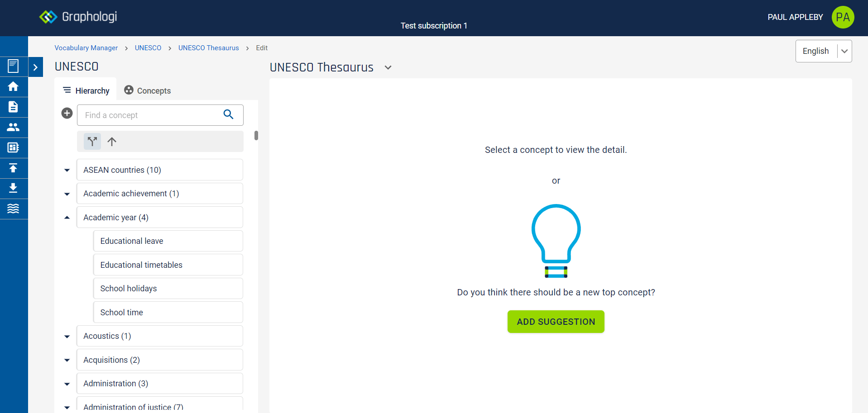Select the School time concept
Viewport: 868px width, 413px height.
point(168,312)
